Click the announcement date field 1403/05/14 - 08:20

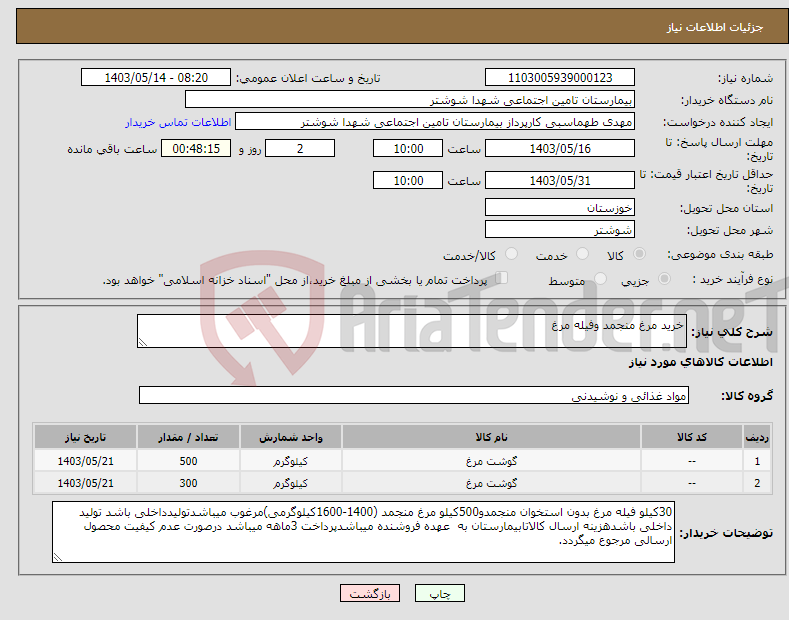click(x=156, y=78)
